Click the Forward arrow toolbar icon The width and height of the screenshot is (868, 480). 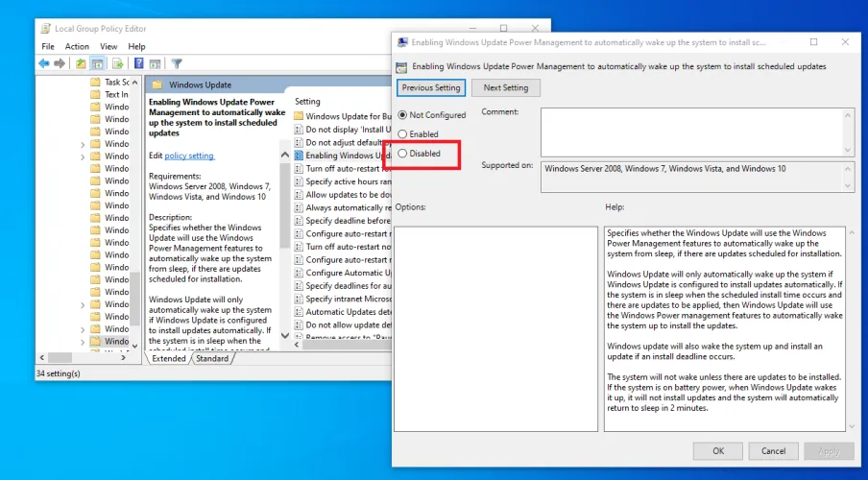[60, 63]
